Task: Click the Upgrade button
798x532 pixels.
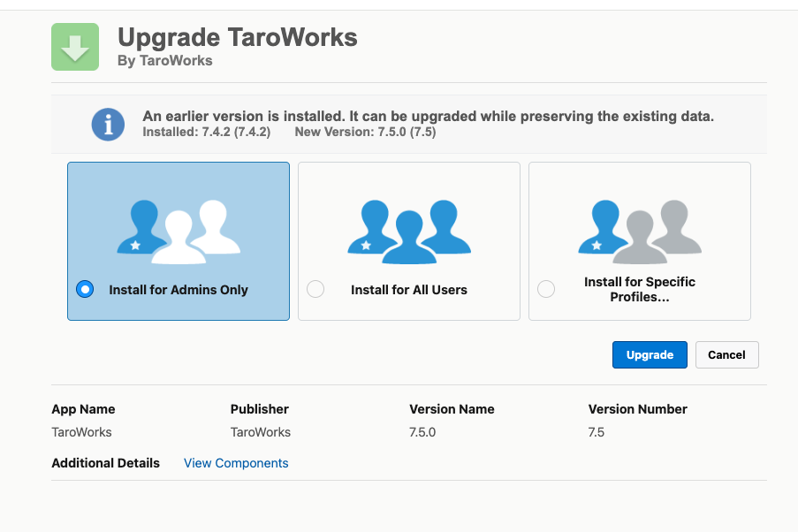Action: pyautogui.click(x=650, y=355)
